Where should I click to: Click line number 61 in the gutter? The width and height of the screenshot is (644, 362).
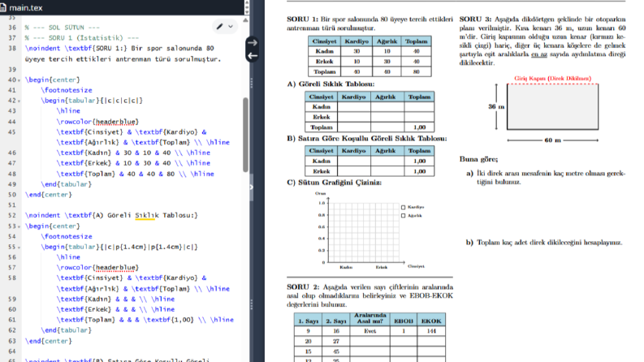click(12, 320)
